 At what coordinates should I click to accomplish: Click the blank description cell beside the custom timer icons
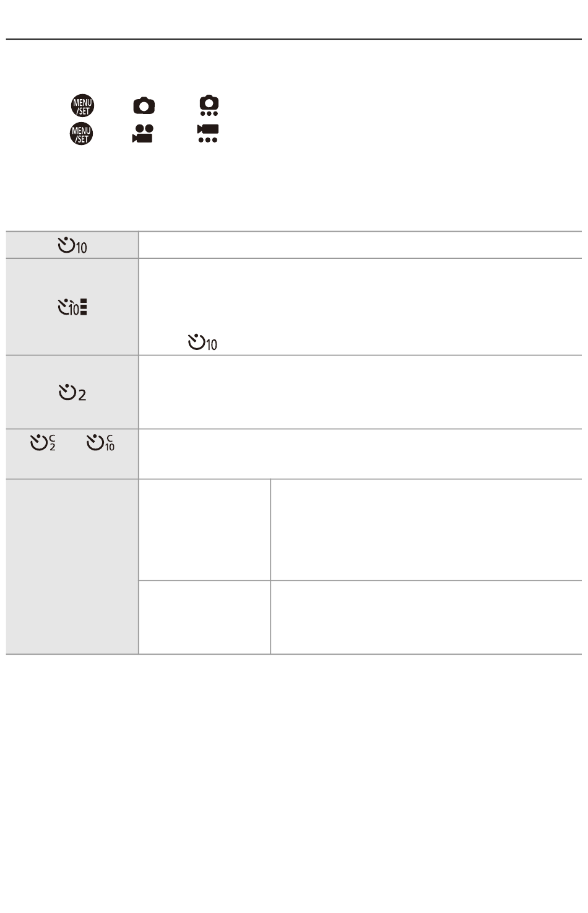click(x=360, y=454)
